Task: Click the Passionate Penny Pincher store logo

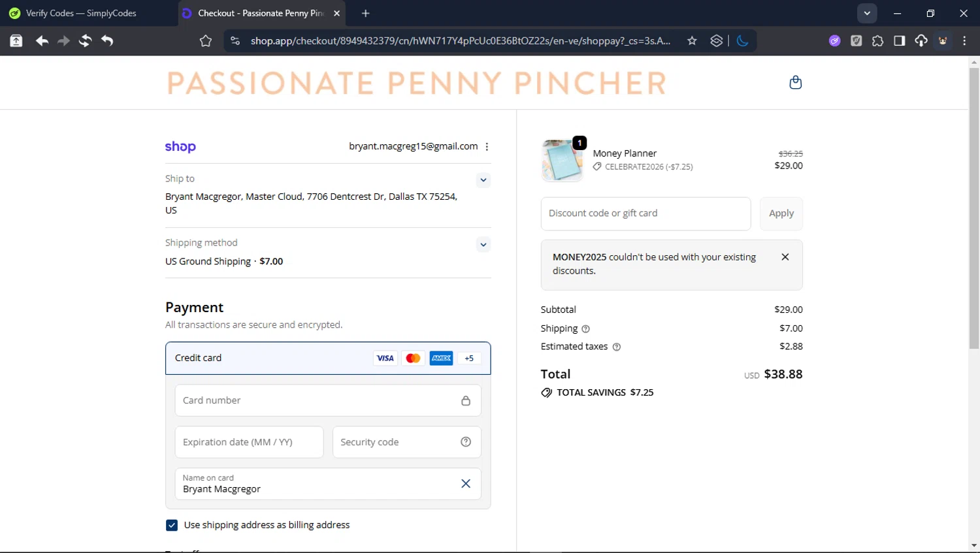Action: [x=417, y=83]
